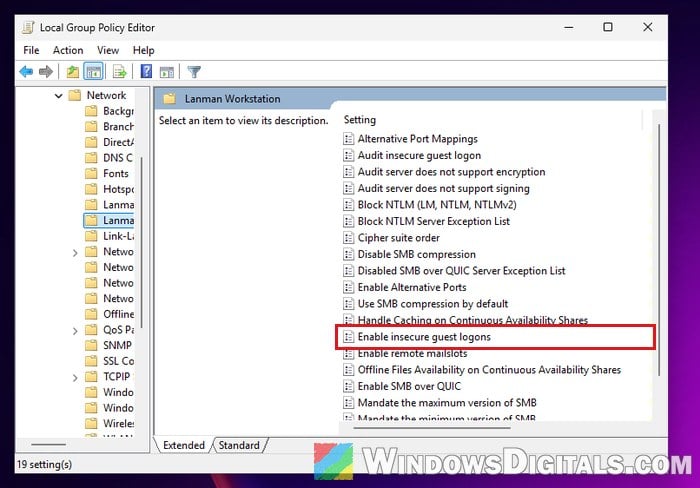Select Mandate the maximum version of SMB

(440, 403)
